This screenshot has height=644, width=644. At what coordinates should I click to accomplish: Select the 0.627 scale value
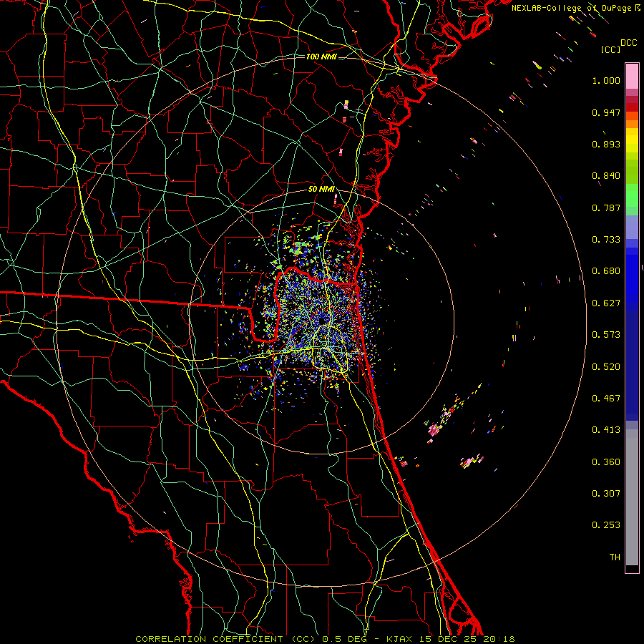(x=606, y=303)
